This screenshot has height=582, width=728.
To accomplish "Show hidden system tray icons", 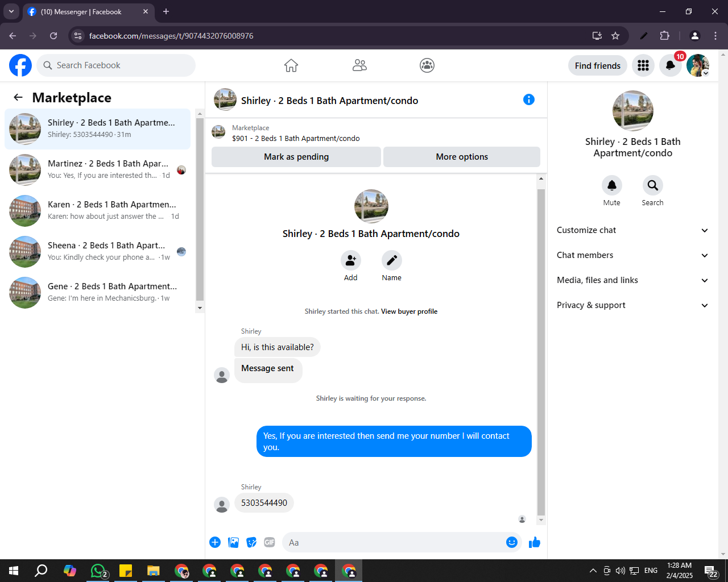I will click(x=593, y=571).
